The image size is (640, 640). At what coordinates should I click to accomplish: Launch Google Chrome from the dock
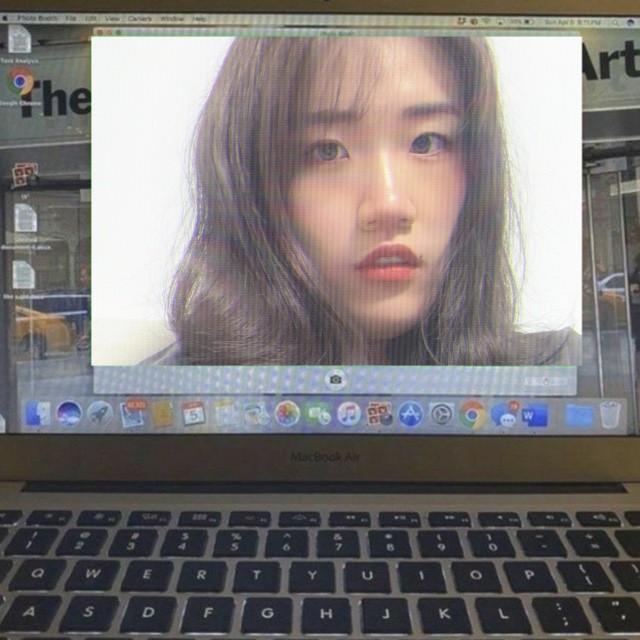point(472,413)
